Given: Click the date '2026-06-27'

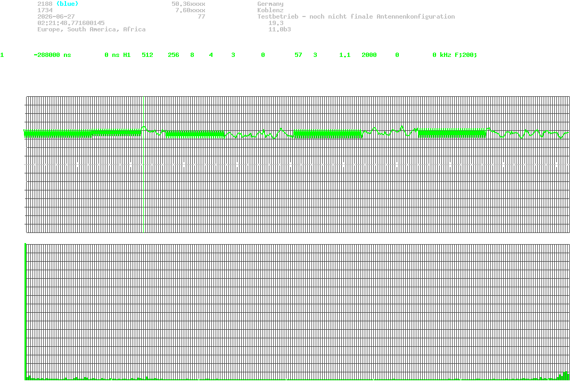Looking at the screenshot, I should tap(56, 16).
